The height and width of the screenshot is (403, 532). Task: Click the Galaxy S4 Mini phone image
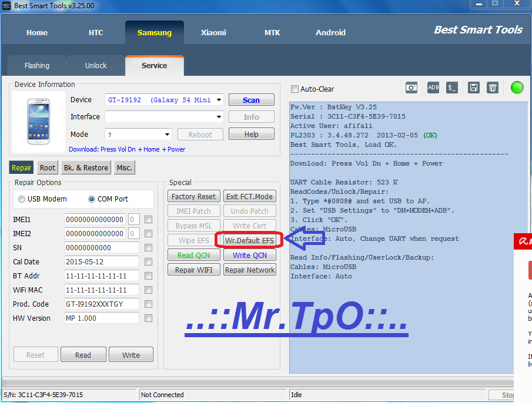click(38, 122)
